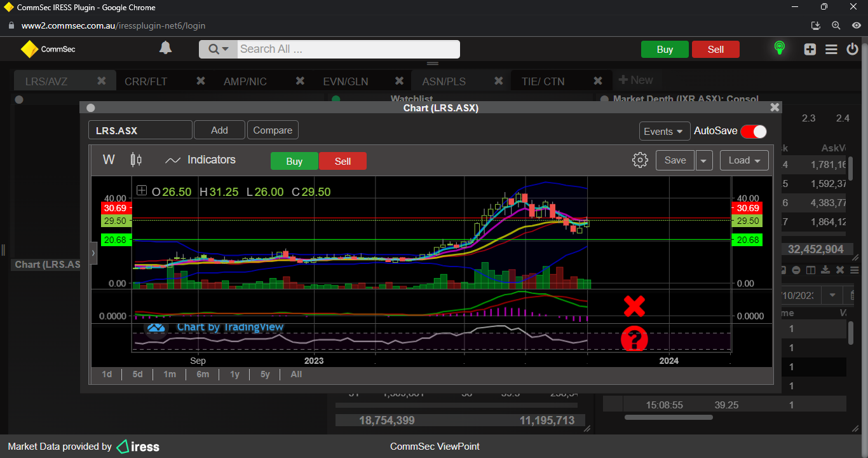Click the LRS.ASX symbol input field
The width and height of the screenshot is (868, 458).
(140, 130)
